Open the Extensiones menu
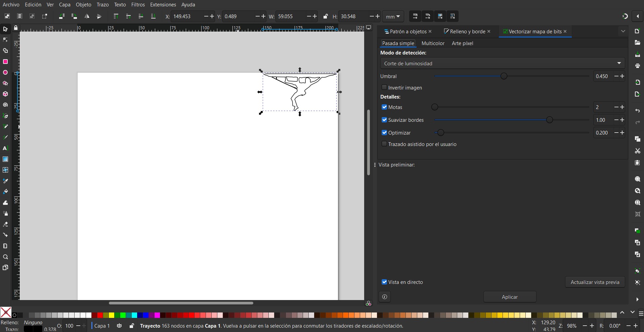 click(x=163, y=5)
